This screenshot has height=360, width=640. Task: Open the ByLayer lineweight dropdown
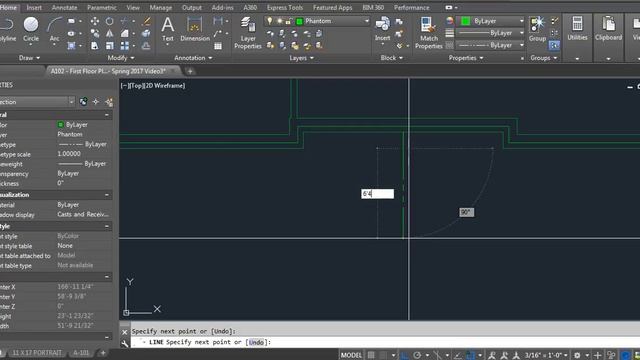pyautogui.click(x=521, y=33)
